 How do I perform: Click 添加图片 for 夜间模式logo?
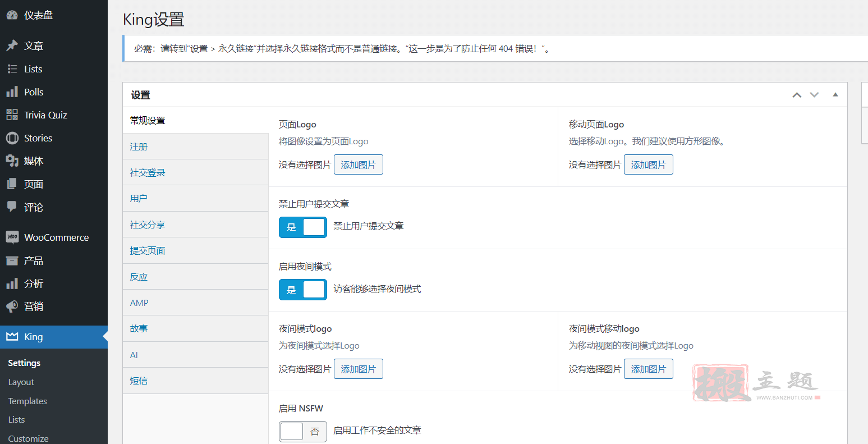(359, 369)
